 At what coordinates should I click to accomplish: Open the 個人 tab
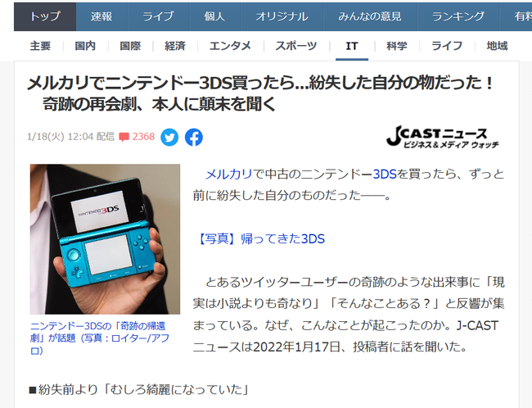coord(214,16)
